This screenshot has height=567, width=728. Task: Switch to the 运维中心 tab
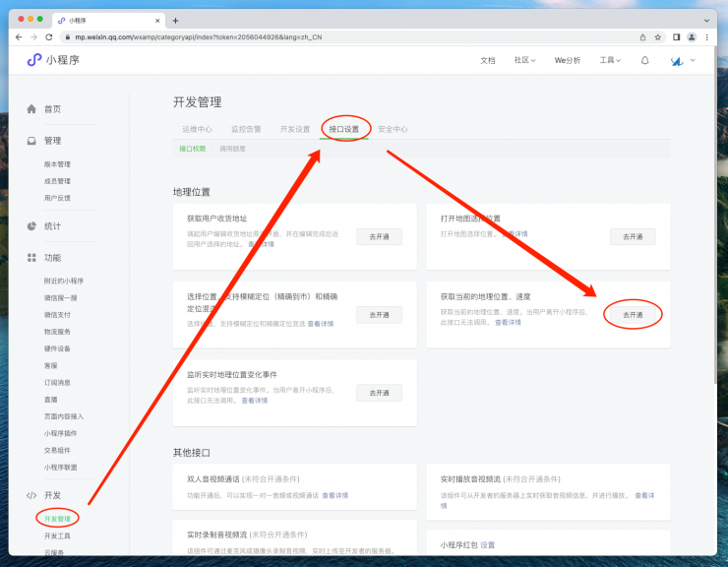pyautogui.click(x=197, y=129)
